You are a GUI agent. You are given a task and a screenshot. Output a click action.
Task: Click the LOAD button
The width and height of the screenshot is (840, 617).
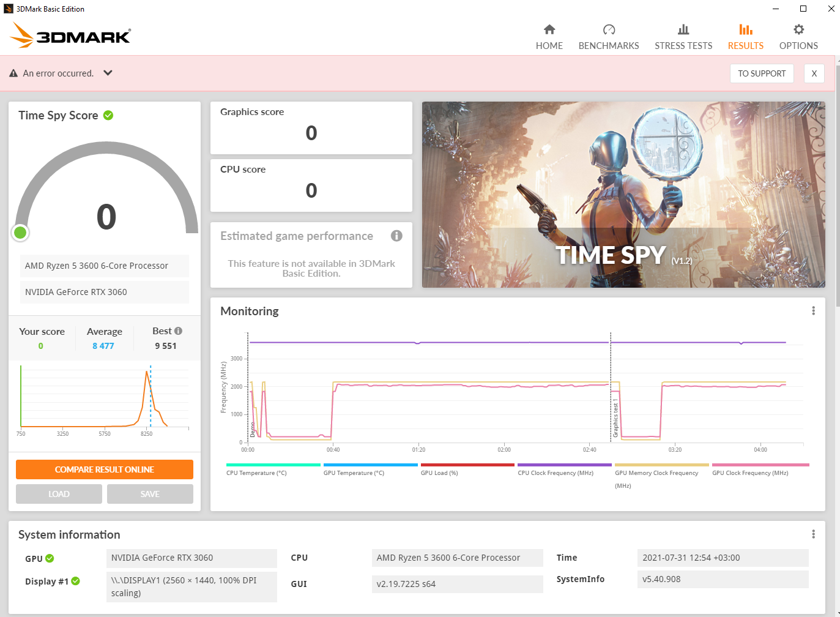point(59,494)
